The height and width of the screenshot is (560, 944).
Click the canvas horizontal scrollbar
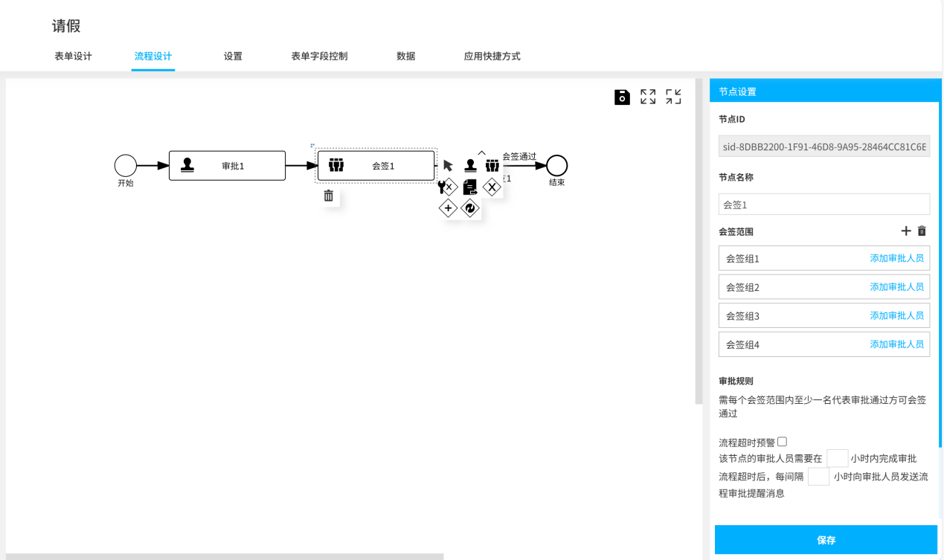[x=225, y=556]
